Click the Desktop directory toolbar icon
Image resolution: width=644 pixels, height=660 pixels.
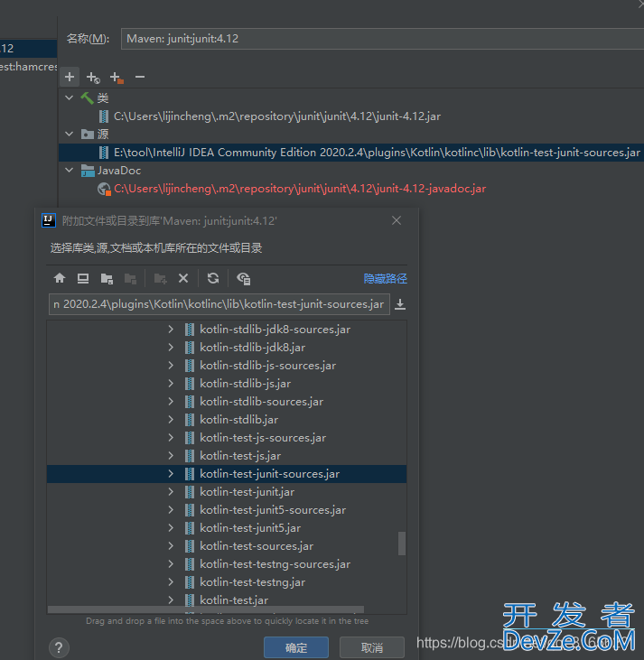coord(83,278)
